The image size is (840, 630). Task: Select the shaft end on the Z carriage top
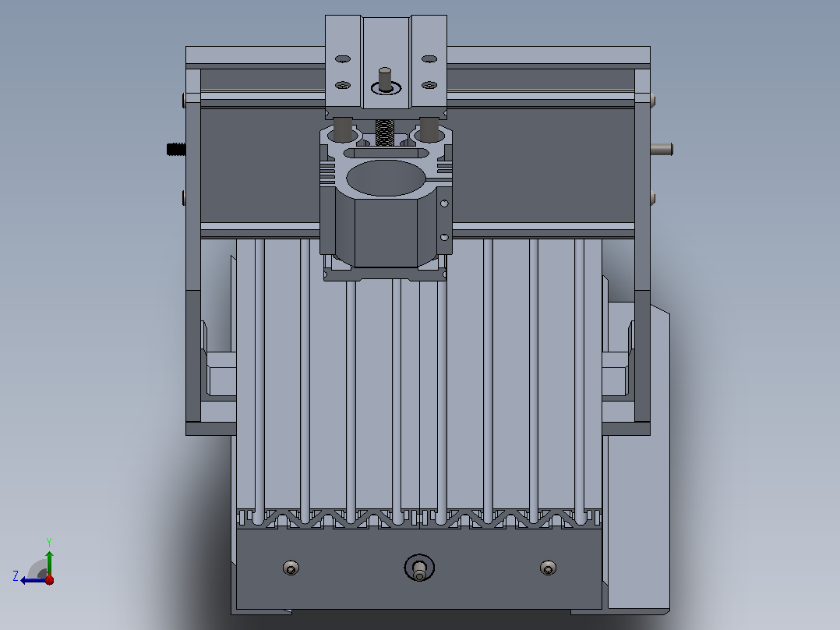tap(385, 80)
